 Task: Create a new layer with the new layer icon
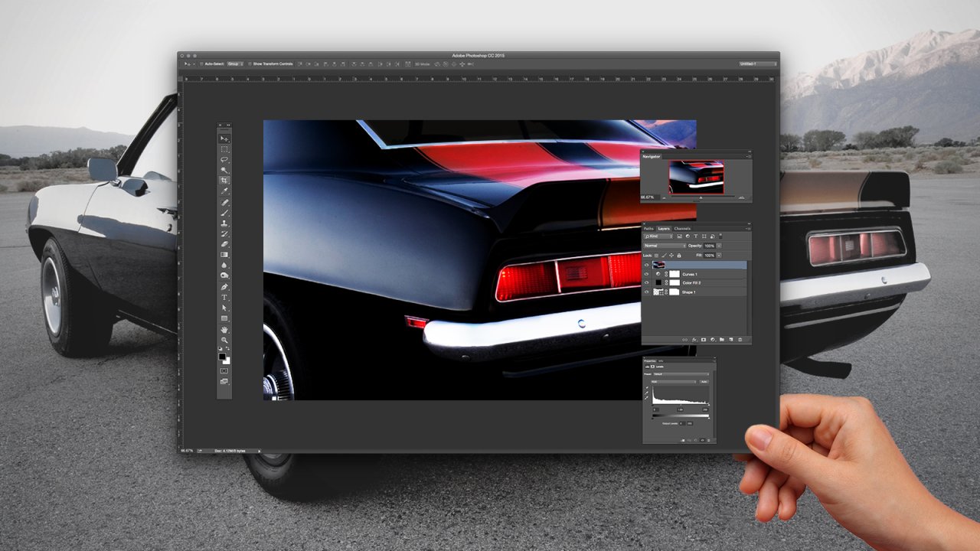tap(731, 339)
